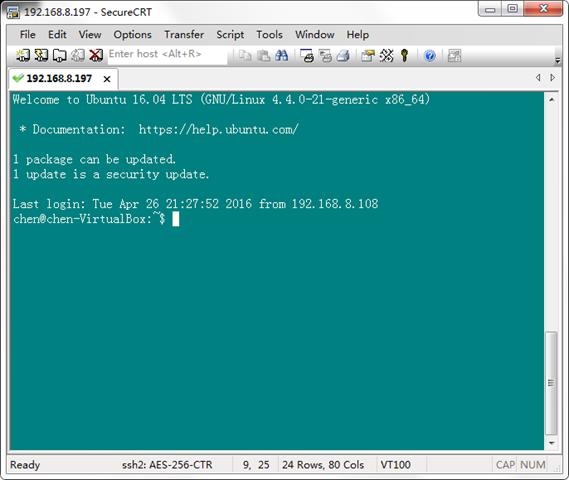Open Session Options toolbar icon

point(368,56)
